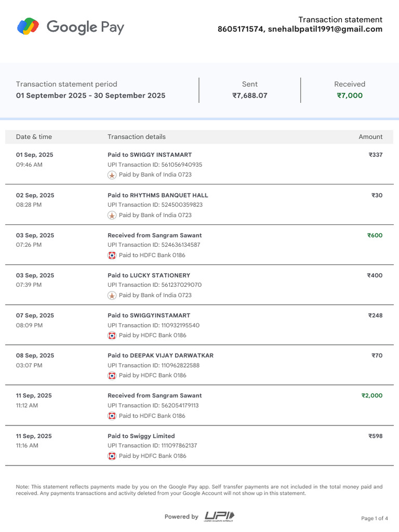399x532 pixels.
Task: Click the 'Page 1 of 4' indicator
Action: (x=375, y=518)
